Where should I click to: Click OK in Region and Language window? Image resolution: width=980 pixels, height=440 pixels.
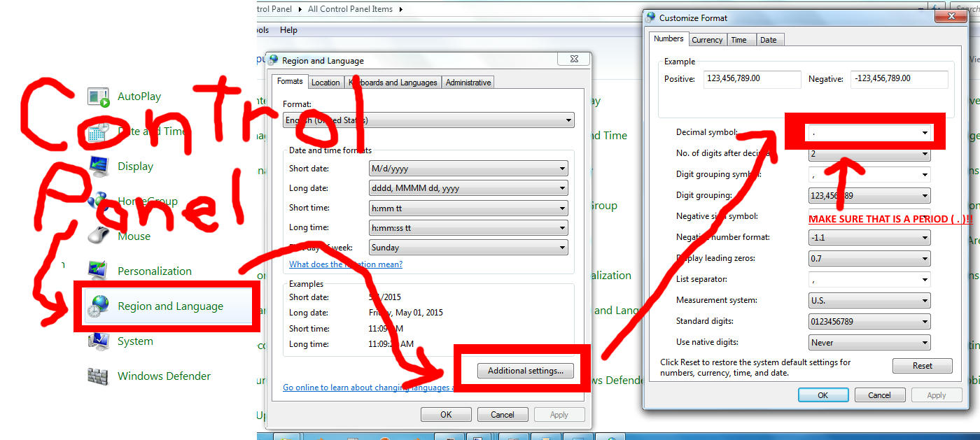446,414
